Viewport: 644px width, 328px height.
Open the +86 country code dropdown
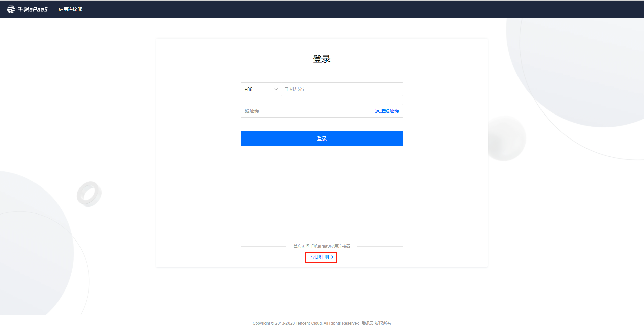(261, 89)
